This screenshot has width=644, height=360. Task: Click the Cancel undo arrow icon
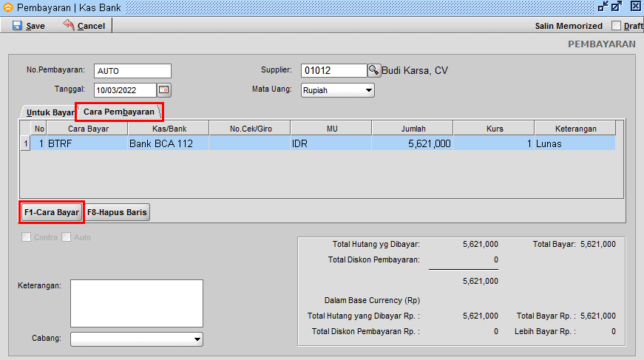(x=69, y=25)
